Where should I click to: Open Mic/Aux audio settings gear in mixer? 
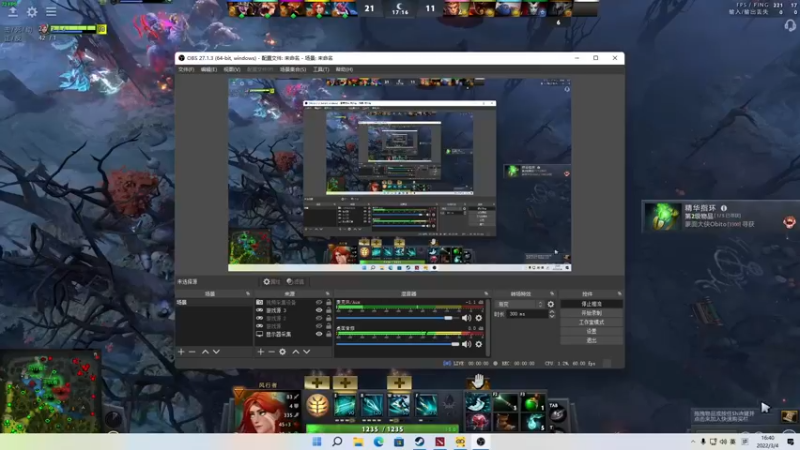pyautogui.click(x=479, y=318)
